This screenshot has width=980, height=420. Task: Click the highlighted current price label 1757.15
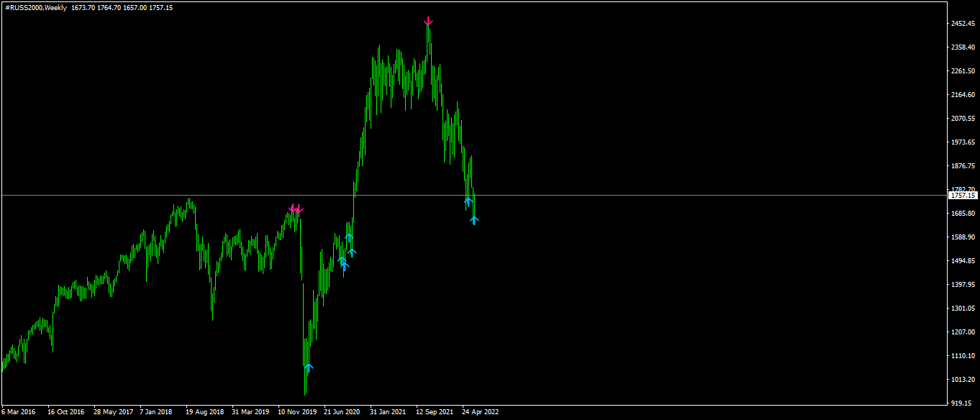tap(963, 196)
